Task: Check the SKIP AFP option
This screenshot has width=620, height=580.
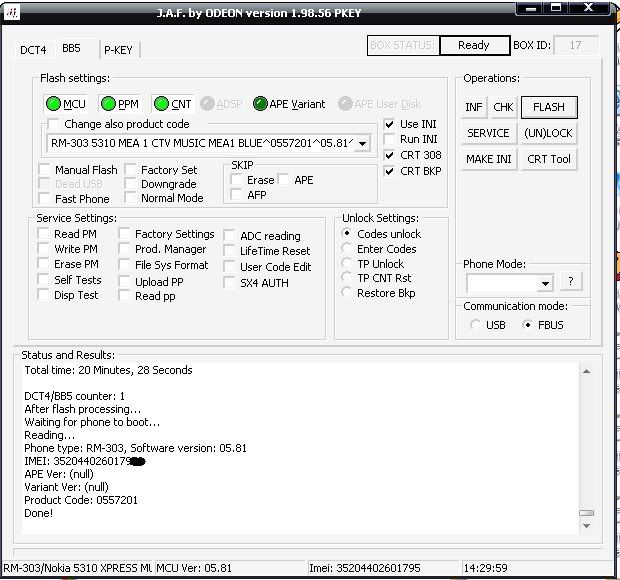Action: click(236, 195)
